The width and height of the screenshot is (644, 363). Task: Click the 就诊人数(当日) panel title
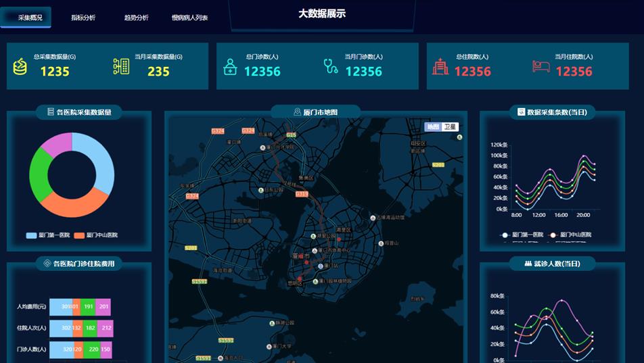(x=557, y=264)
